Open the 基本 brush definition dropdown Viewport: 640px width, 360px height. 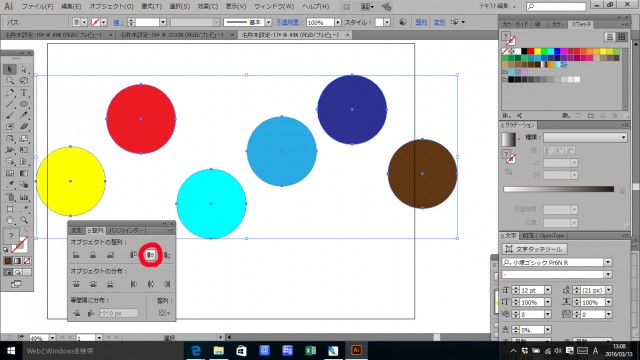[268, 22]
